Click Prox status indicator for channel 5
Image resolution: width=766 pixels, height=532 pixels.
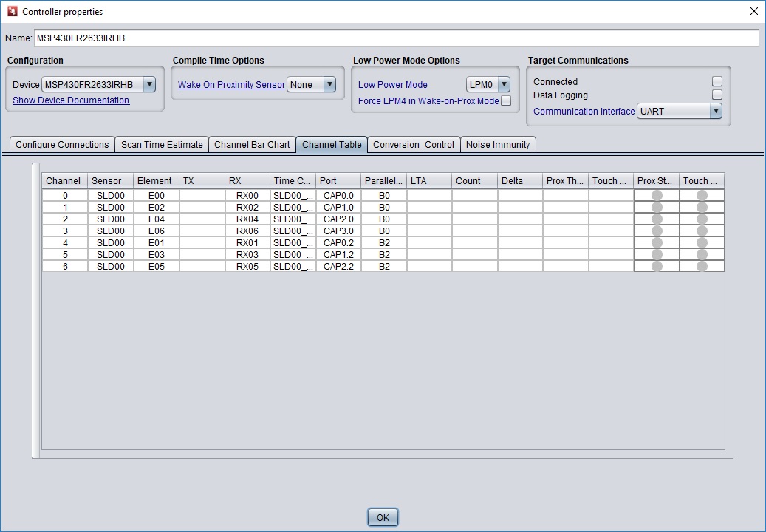tap(657, 254)
